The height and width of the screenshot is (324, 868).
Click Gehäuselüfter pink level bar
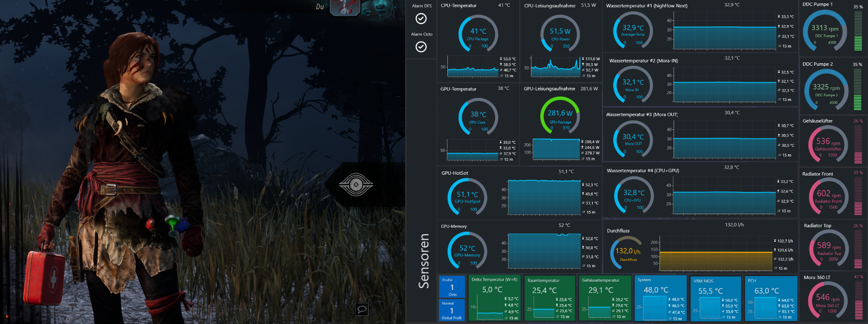coord(858,144)
